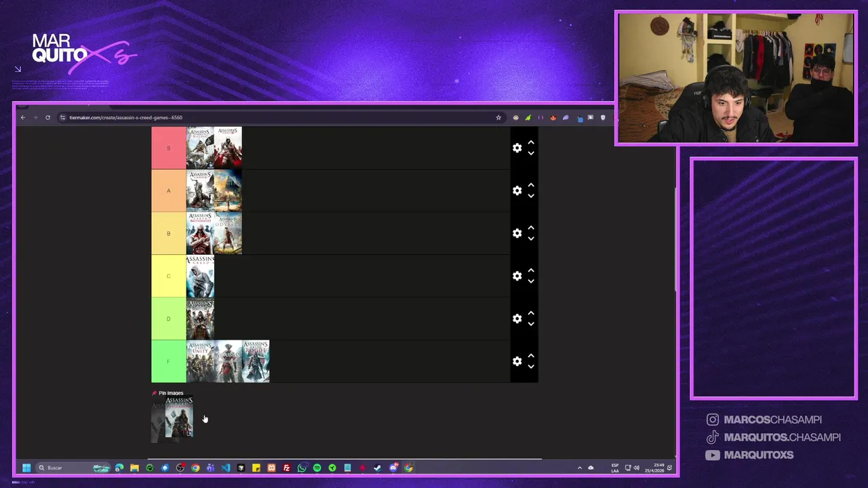Viewport: 868px width, 488px height.
Task: Open Visual Studio Code from taskbar
Action: tap(226, 468)
